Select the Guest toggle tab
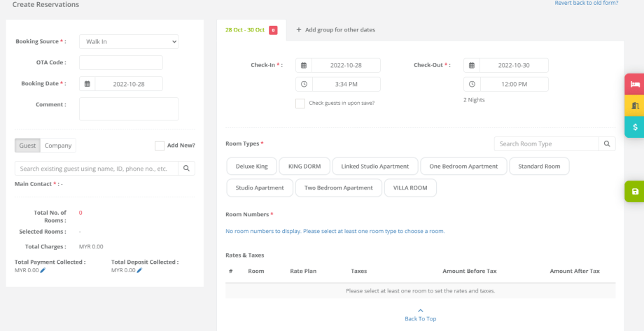The image size is (644, 331). [x=27, y=146]
